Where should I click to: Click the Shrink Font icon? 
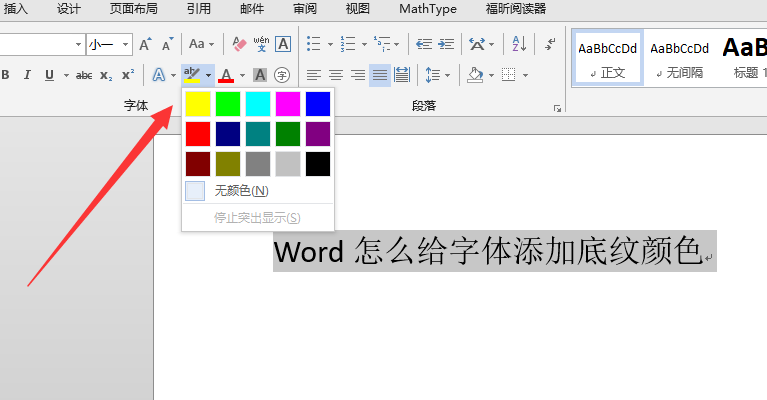(167, 44)
